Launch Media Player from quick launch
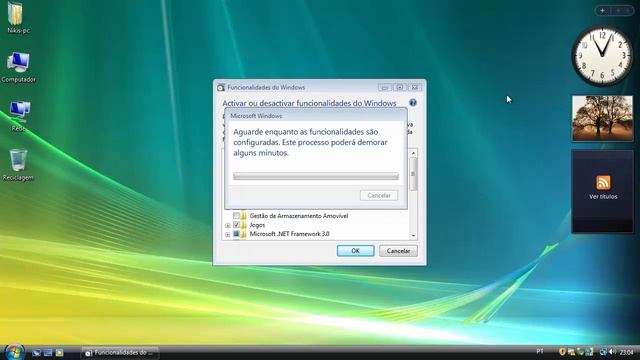The image size is (640, 360). [x=60, y=352]
